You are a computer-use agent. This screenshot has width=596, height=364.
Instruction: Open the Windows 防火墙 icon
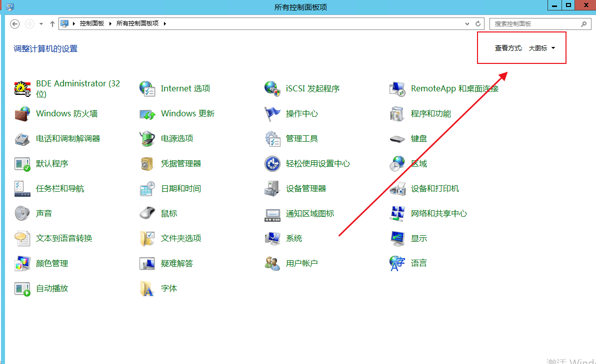pos(22,113)
